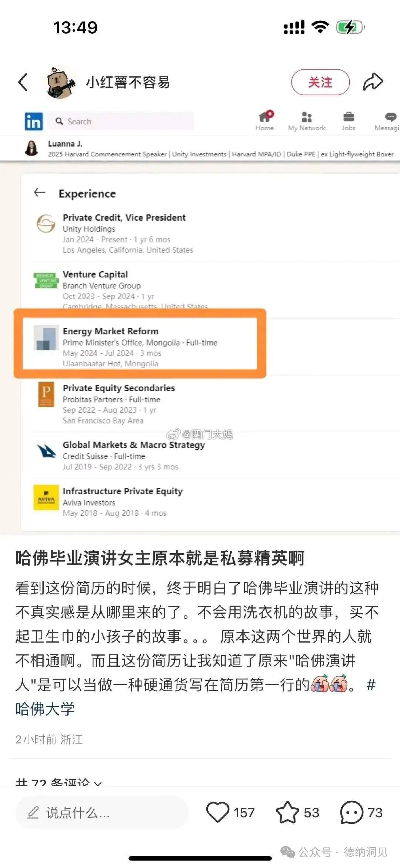Follow the author with 关注 button
Image resolution: width=400 pixels, height=868 pixels.
pyautogui.click(x=320, y=82)
